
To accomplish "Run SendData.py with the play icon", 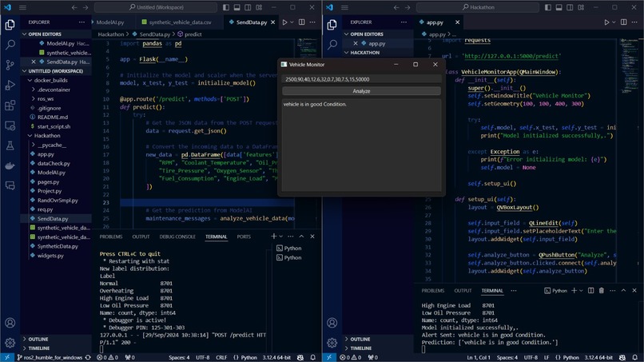I will pos(284,22).
